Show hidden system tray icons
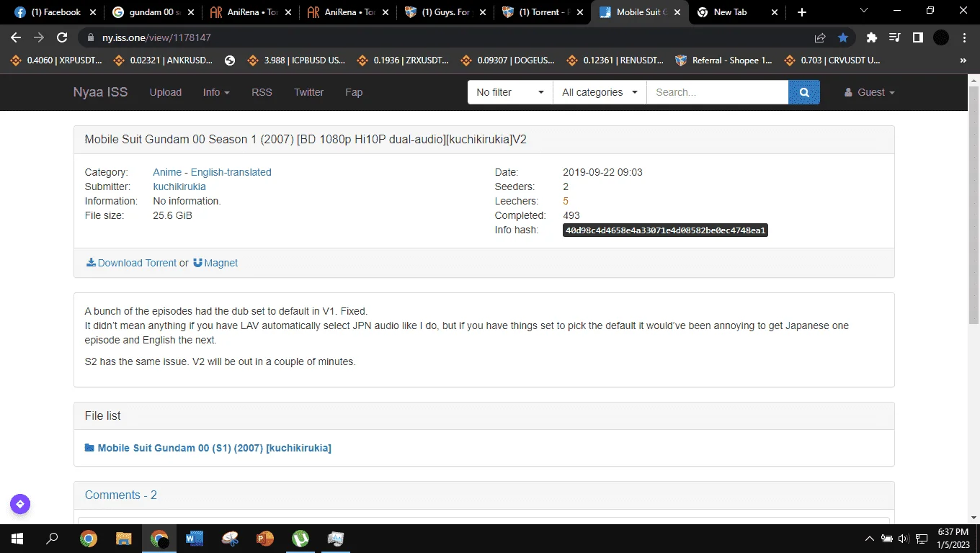The image size is (980, 553). 870,539
